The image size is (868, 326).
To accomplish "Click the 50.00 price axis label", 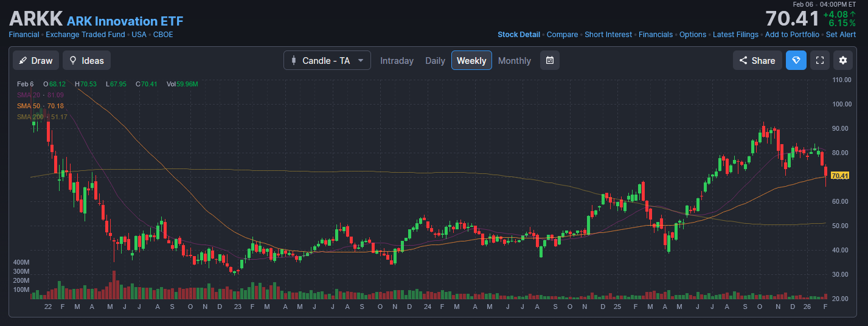I will (841, 226).
